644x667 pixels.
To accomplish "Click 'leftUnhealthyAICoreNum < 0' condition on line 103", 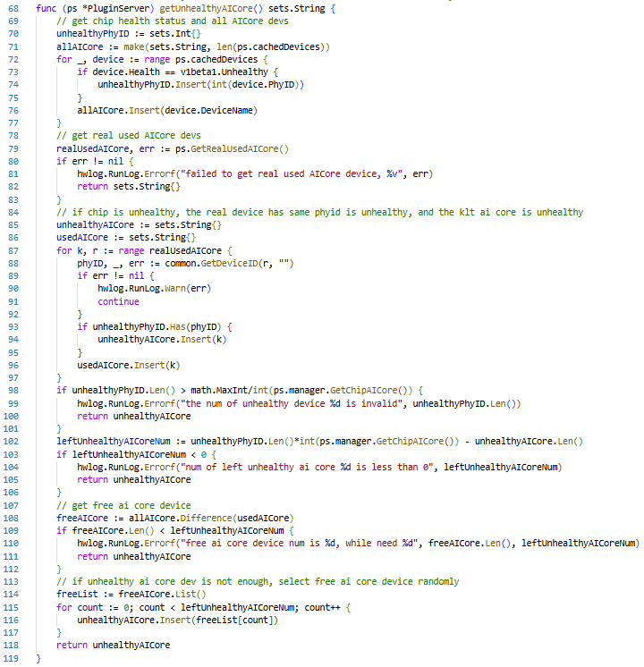I will [140, 455].
